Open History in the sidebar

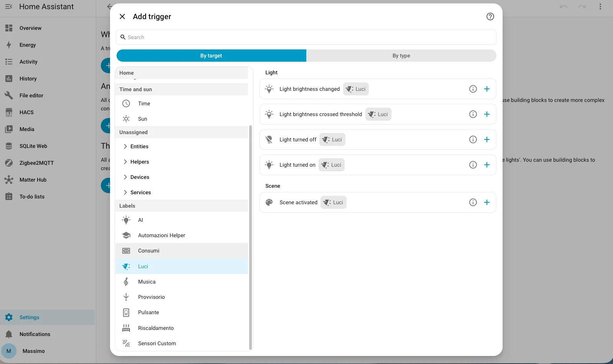coord(48,79)
